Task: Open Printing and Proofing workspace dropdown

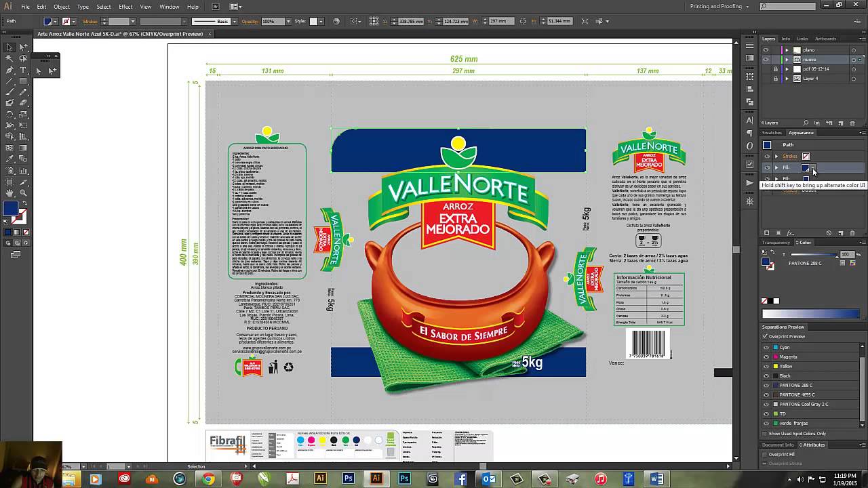Action: pyautogui.click(x=719, y=6)
